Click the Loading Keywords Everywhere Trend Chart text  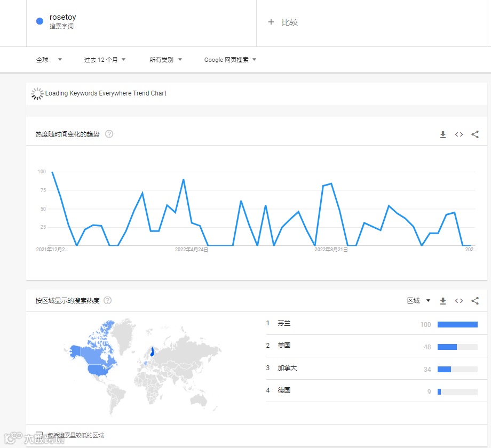coord(106,93)
